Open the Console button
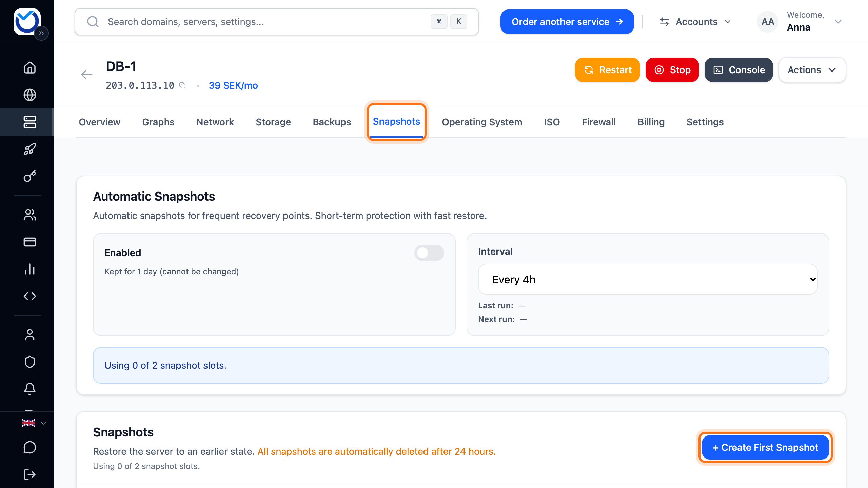 coord(738,70)
